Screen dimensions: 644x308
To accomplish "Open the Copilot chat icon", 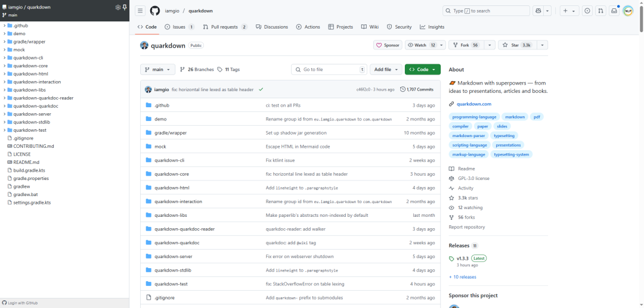I will (x=538, y=11).
